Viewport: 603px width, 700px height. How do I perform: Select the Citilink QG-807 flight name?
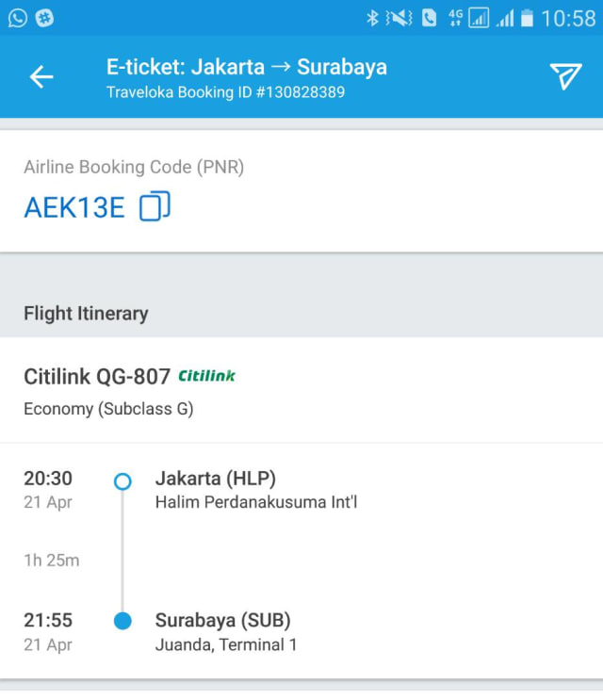(97, 377)
